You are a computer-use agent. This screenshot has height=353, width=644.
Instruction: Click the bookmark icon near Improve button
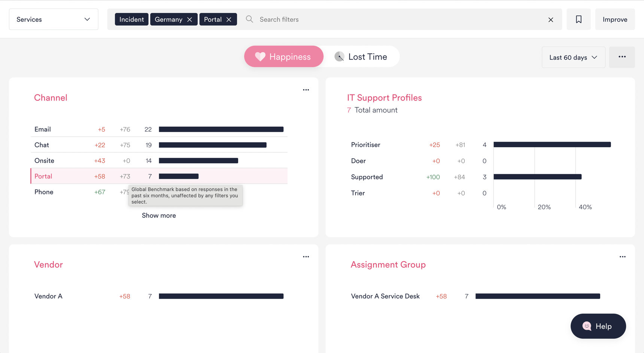click(x=578, y=19)
